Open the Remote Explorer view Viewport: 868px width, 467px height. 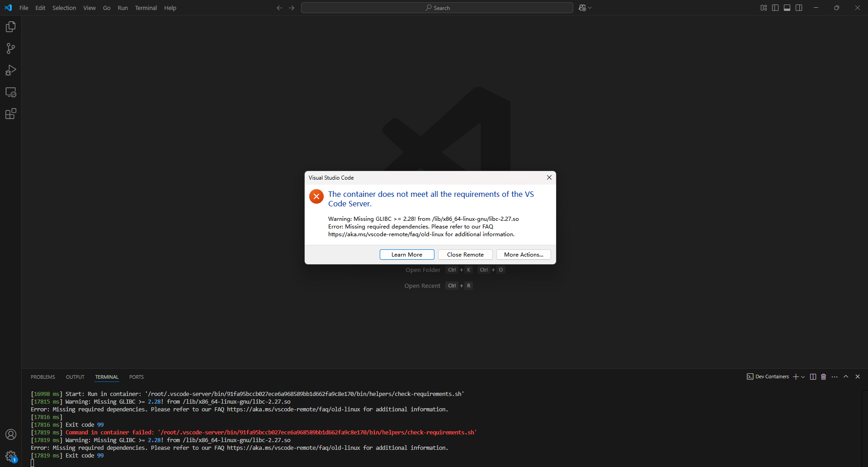click(11, 92)
